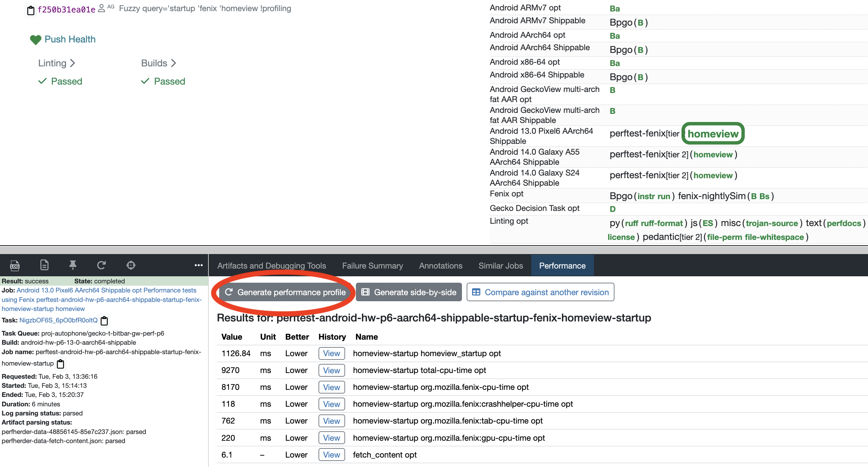868x467 pixels.
Task: Pin the current job using pin icon
Action: 73,266
